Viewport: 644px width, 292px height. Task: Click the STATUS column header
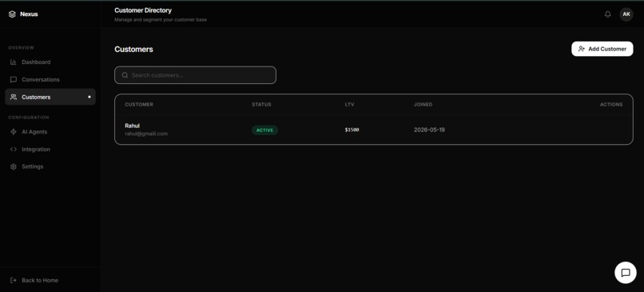pyautogui.click(x=261, y=105)
